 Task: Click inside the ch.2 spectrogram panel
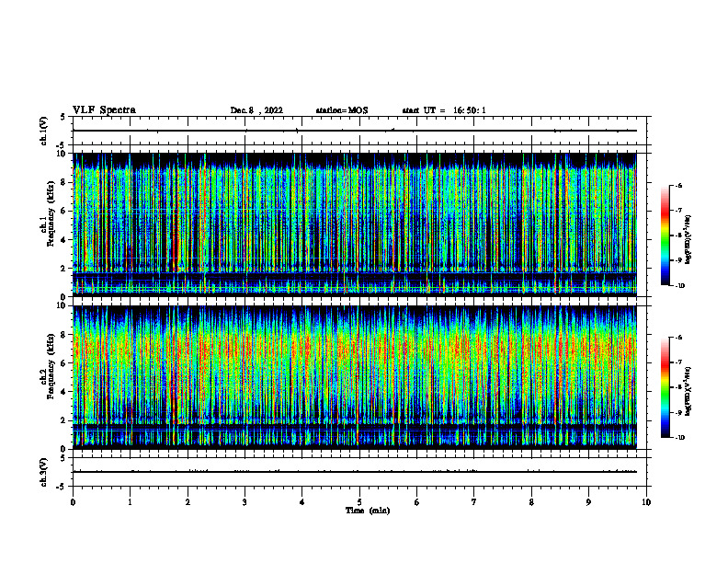click(355, 377)
